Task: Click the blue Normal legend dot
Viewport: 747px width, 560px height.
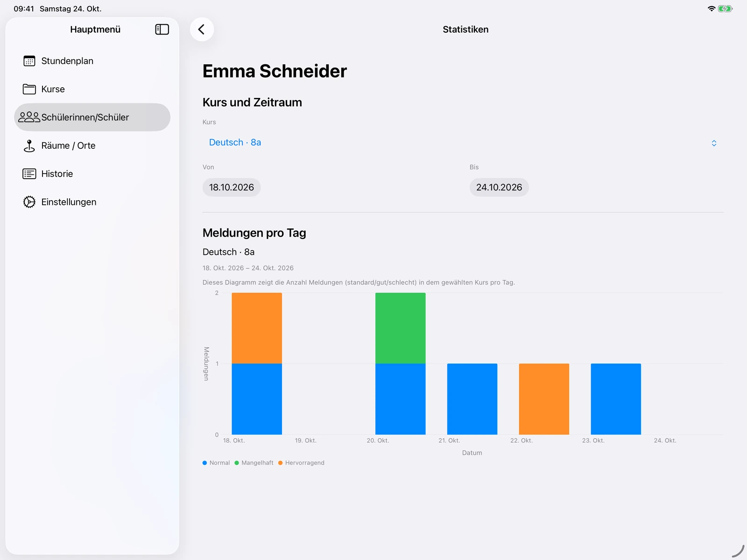Action: click(204, 463)
